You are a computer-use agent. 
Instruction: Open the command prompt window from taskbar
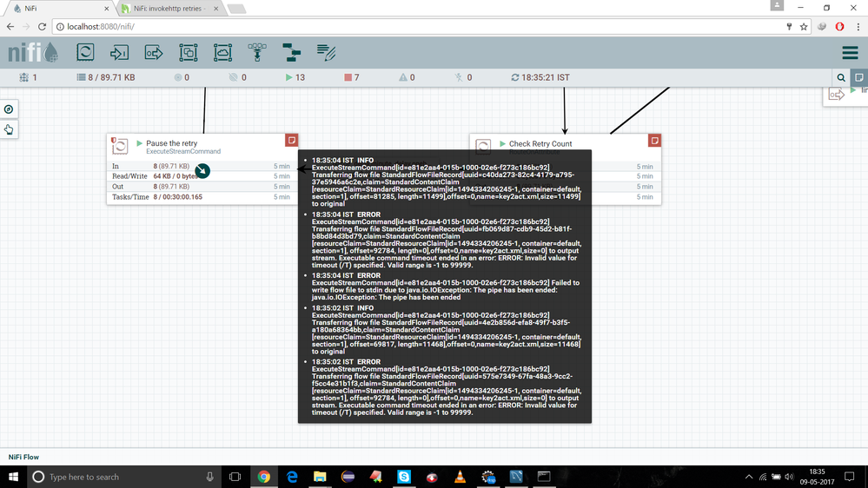pos(544,477)
